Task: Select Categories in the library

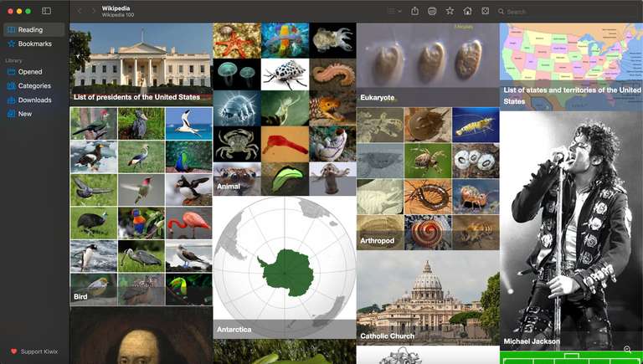Action: tap(34, 86)
